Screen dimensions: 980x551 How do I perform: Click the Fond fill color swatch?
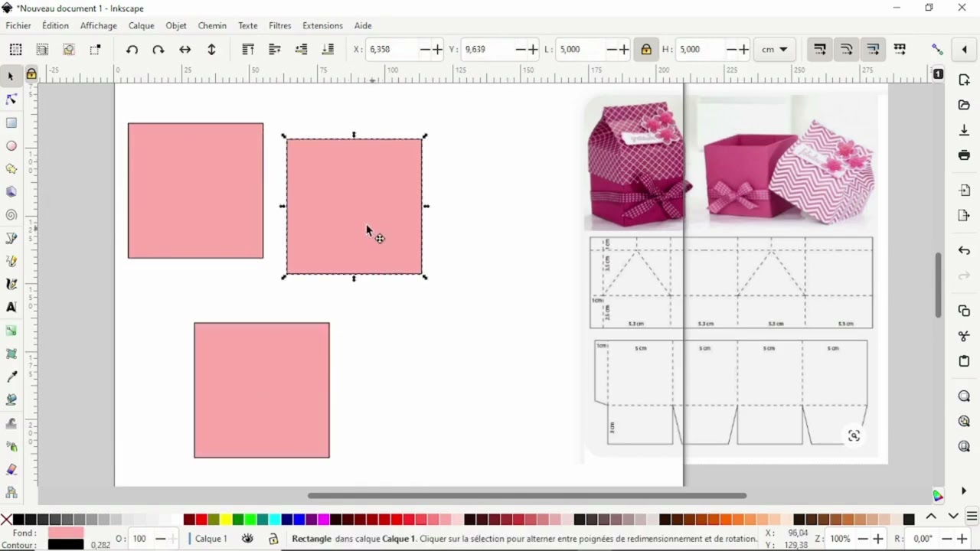tap(66, 533)
